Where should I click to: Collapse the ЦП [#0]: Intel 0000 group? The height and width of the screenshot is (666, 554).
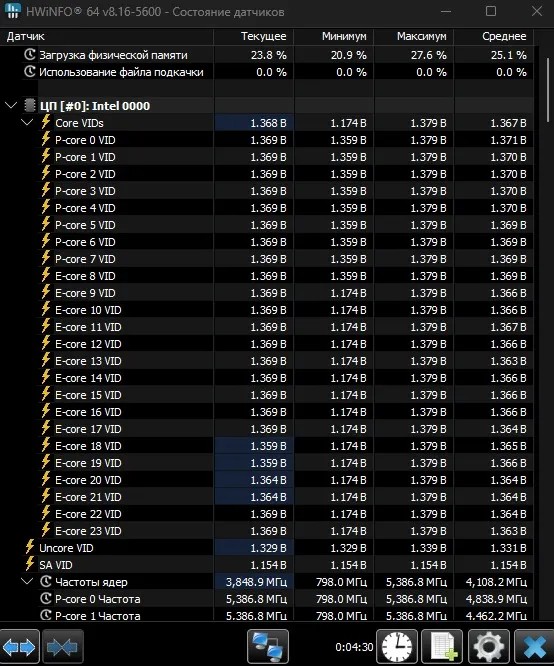[11, 105]
